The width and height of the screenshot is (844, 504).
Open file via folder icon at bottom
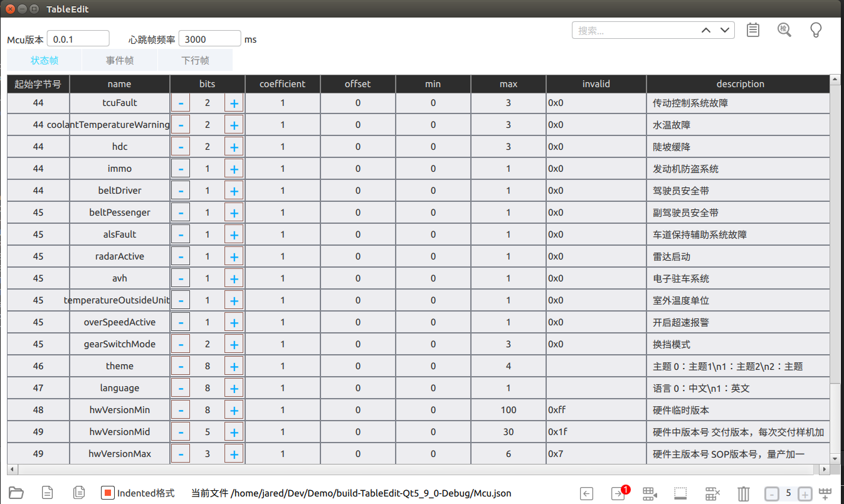[16, 493]
